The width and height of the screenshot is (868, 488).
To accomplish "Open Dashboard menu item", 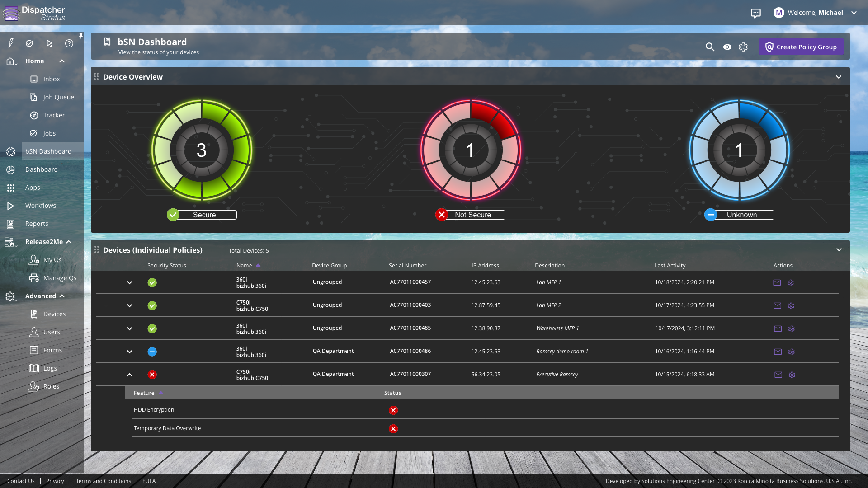I will click(x=42, y=169).
